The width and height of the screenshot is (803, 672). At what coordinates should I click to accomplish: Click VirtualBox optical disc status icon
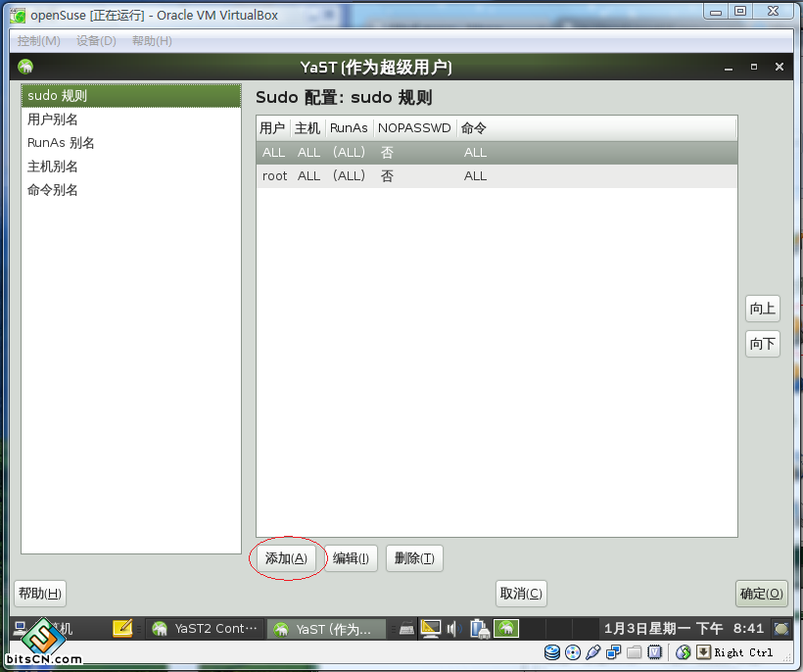(573, 652)
